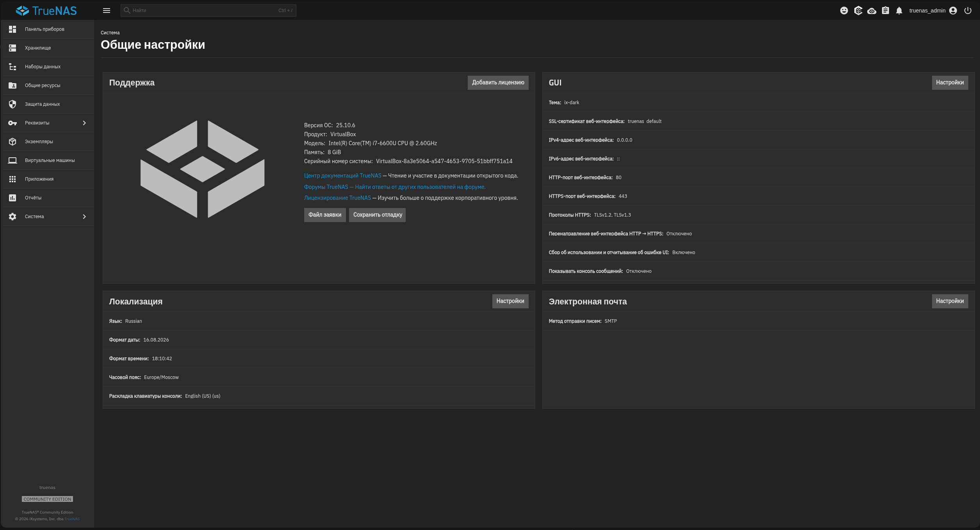Toggle the sidebar with the hamburger icon
The height and width of the screenshot is (530, 980).
107,11
